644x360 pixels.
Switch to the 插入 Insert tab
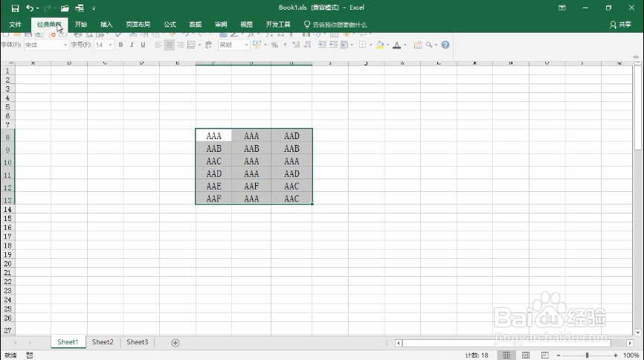click(x=106, y=25)
